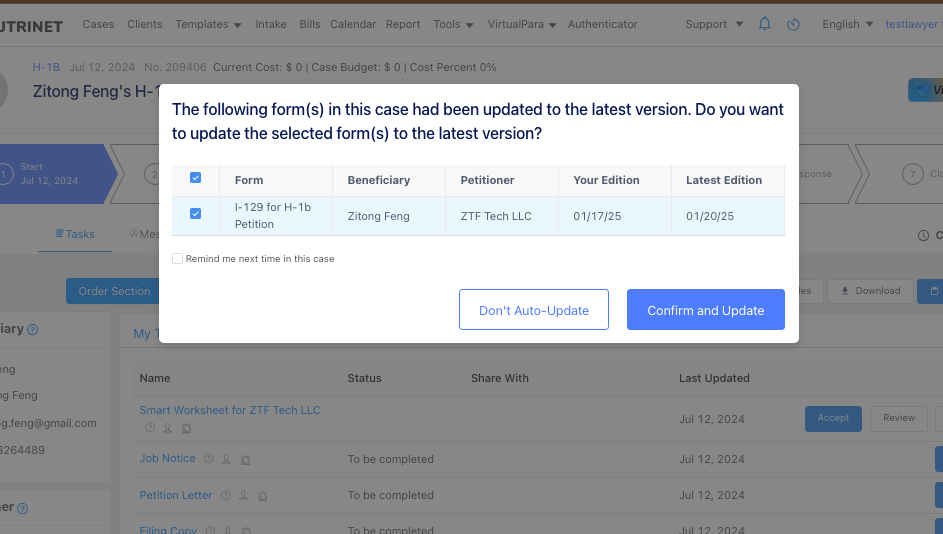Open the Support dropdown

[714, 25]
